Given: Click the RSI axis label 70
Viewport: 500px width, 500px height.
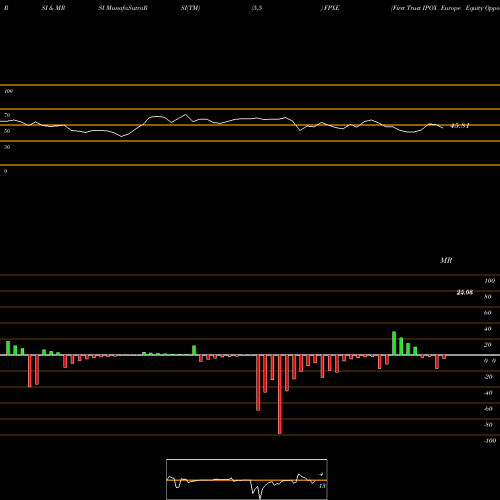Looking at the screenshot, I should click(7, 115).
